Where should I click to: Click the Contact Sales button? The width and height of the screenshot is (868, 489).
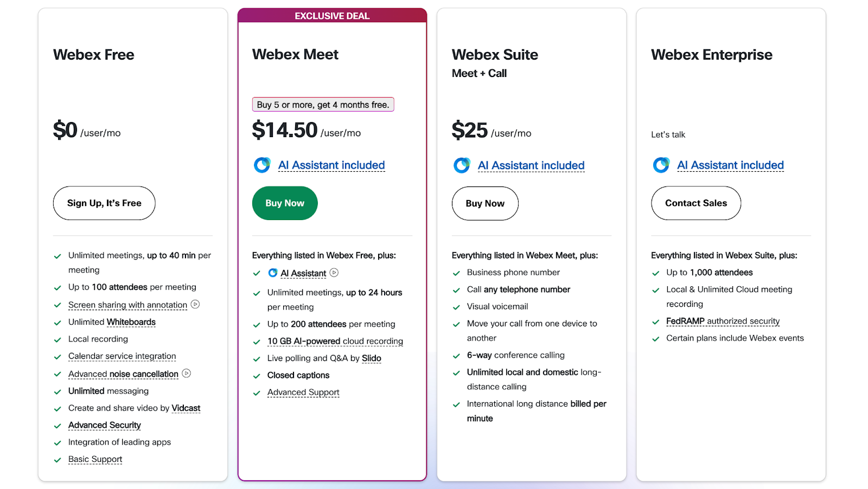tap(696, 203)
